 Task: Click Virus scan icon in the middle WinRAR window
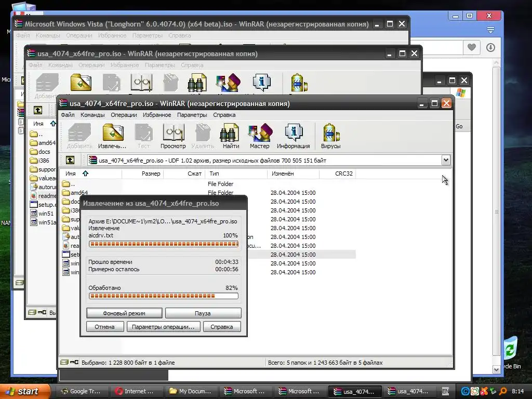click(x=299, y=83)
